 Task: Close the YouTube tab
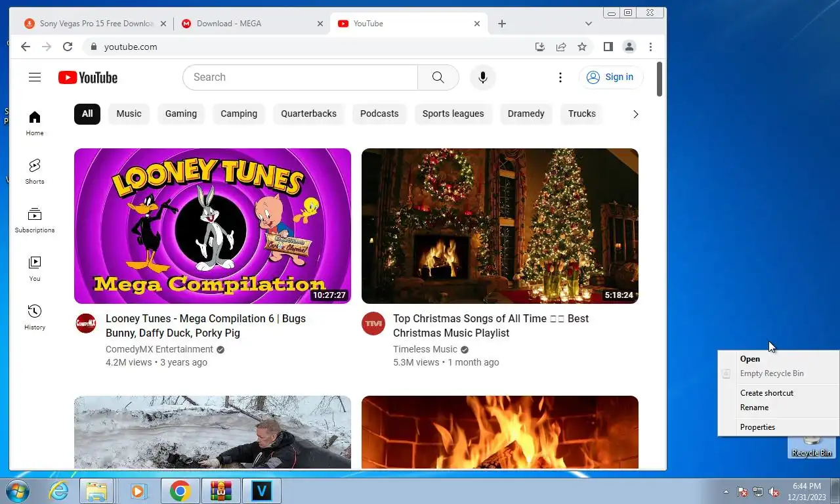coord(477,24)
